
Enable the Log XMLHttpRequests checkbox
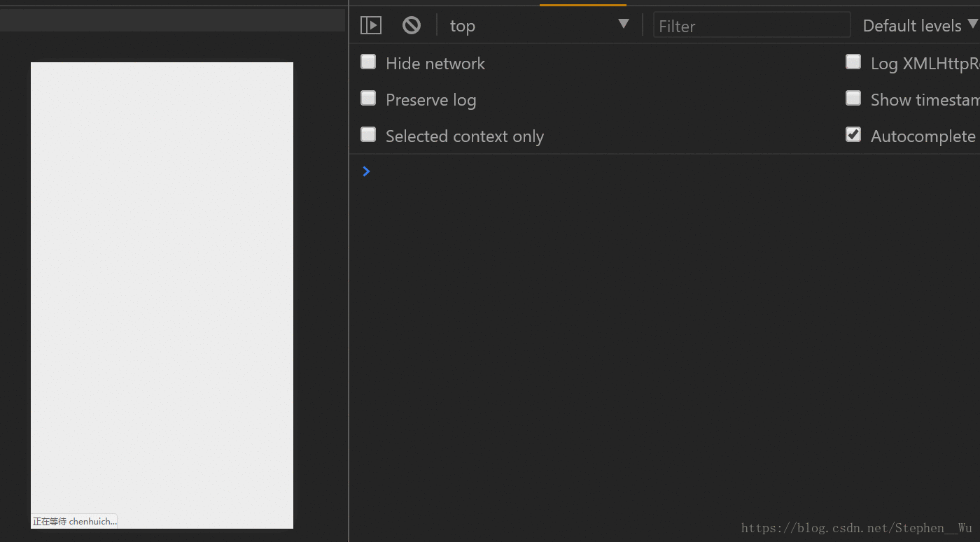pos(853,62)
